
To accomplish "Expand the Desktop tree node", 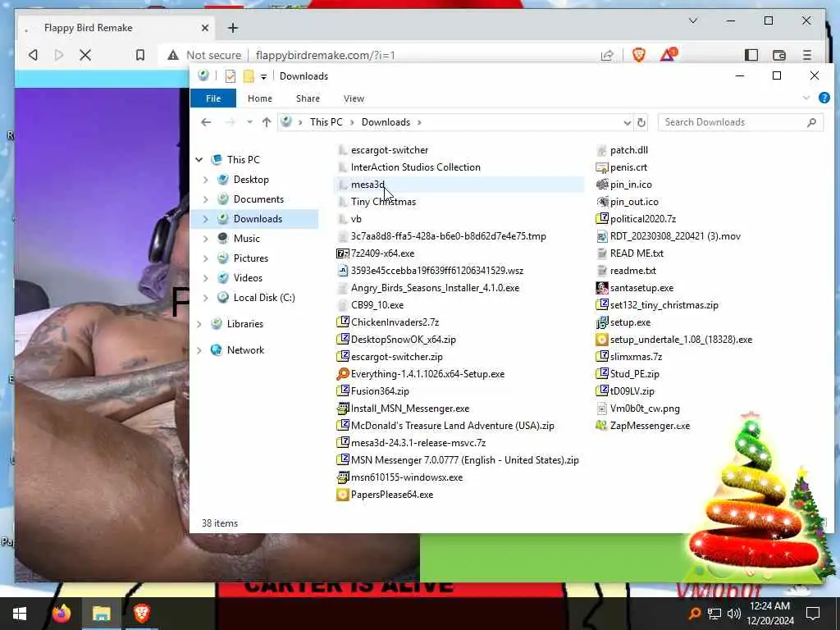I will point(206,180).
